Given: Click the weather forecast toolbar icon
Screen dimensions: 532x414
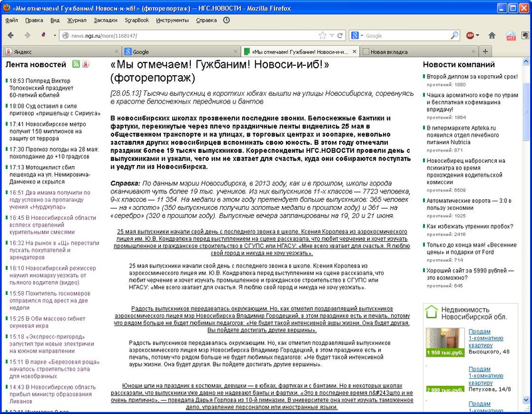Looking at the screenshot, I should click(x=511, y=36).
